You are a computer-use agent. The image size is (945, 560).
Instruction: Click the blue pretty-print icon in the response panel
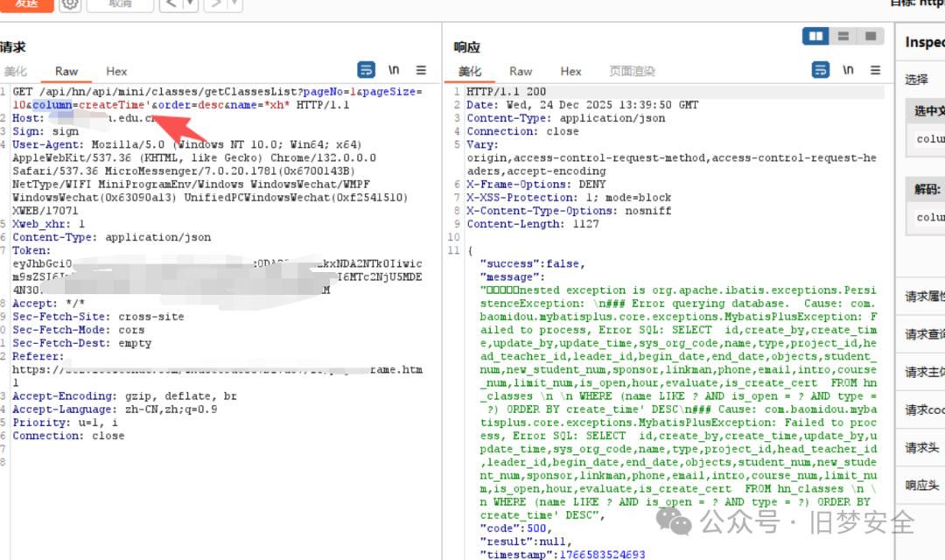822,69
